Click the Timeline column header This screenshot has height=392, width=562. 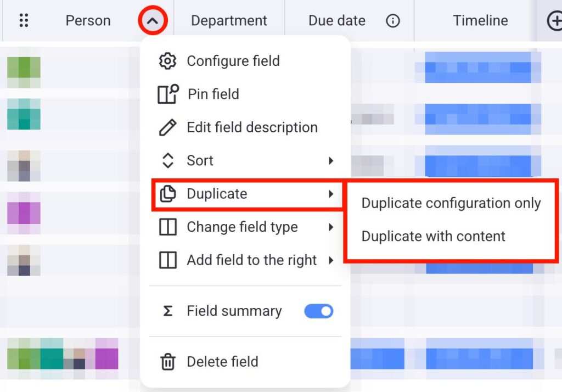point(480,21)
